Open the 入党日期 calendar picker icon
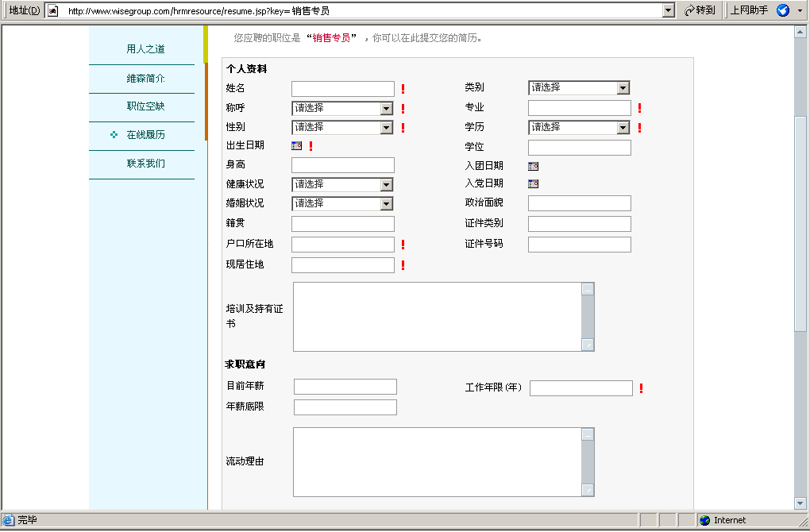This screenshot has width=810, height=532. (533, 184)
